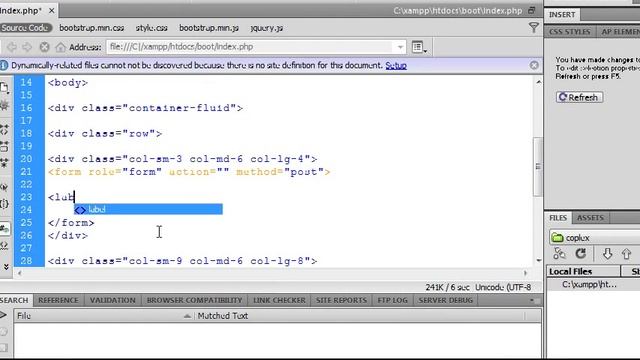Click the Setup link in info bar
The image size is (640, 360).
pyautogui.click(x=396, y=65)
